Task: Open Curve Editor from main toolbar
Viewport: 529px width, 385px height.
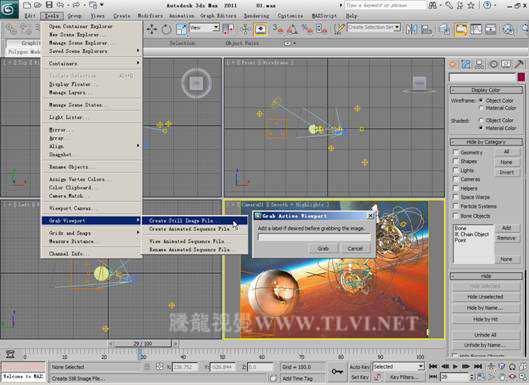Action: click(x=476, y=30)
